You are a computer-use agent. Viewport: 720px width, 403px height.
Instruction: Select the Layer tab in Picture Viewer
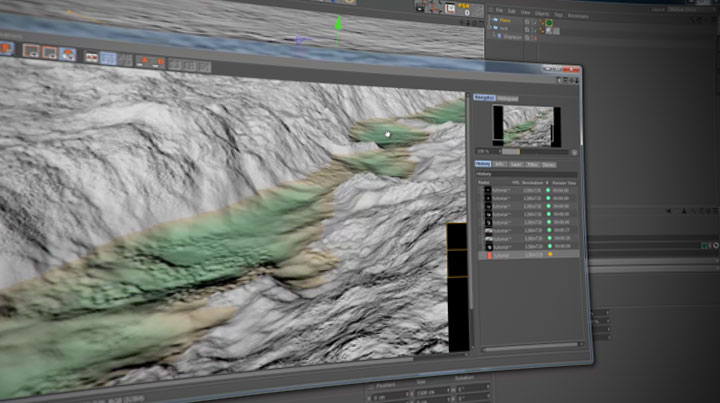[516, 164]
